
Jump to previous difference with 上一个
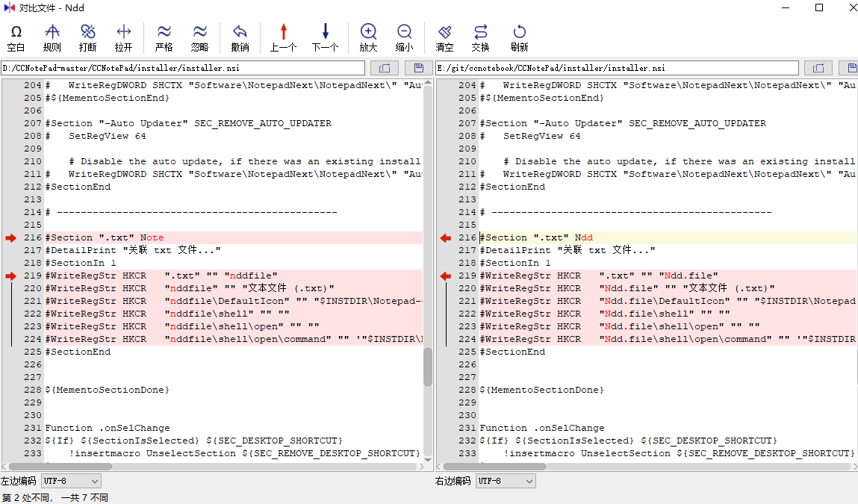point(283,38)
